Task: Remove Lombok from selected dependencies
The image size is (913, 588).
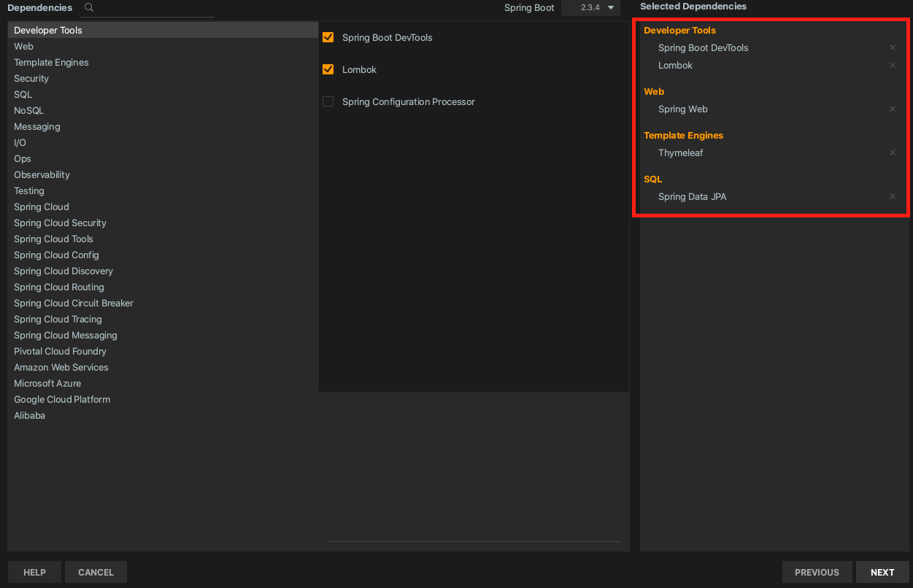Action: tap(892, 65)
